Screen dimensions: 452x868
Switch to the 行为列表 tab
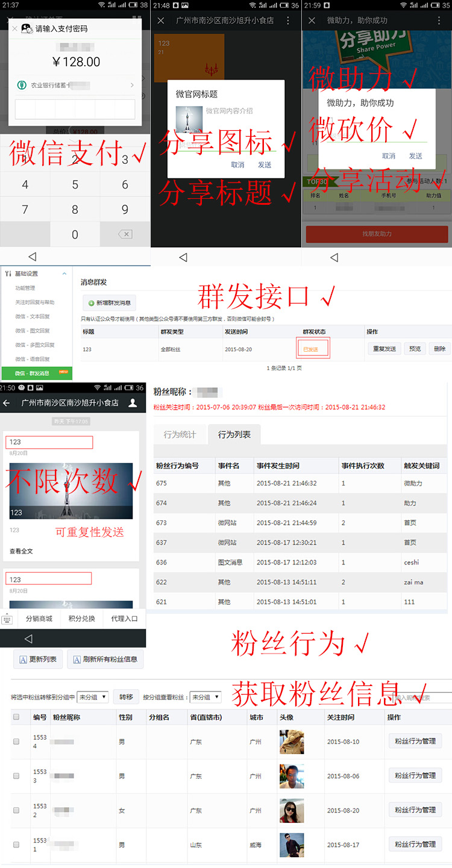234,434
